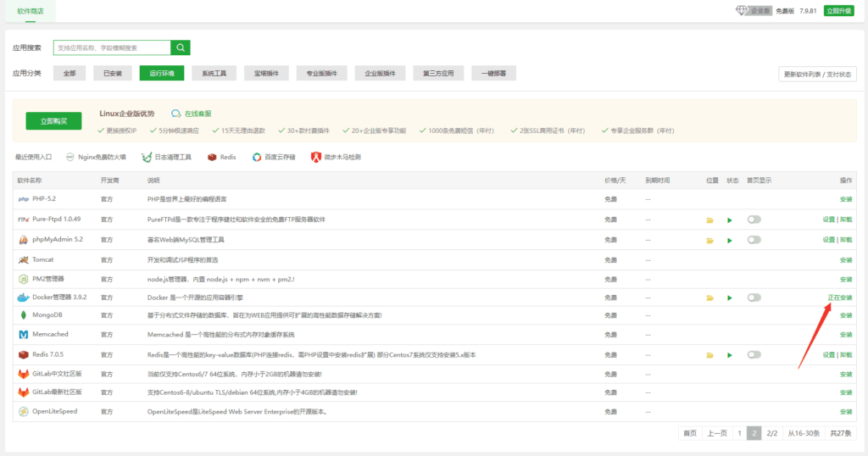Image resolution: width=868 pixels, height=456 pixels.
Task: Click 安装 link for OpenLiteSpeed
Action: coord(846,412)
